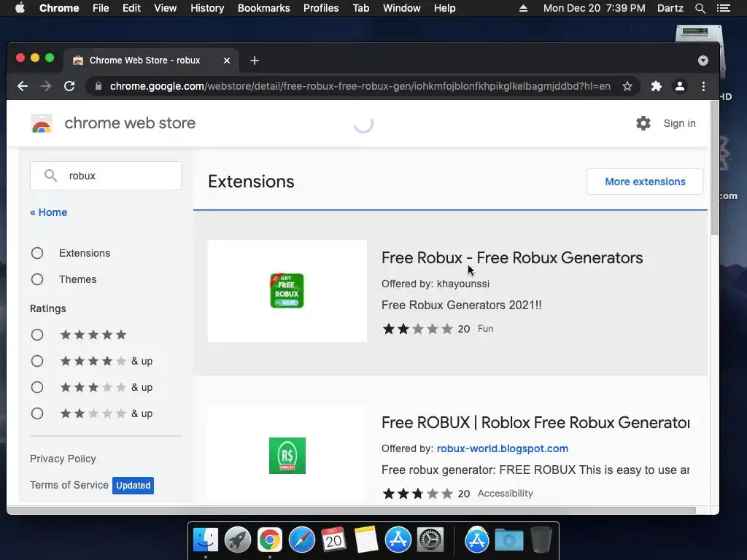747x560 pixels.
Task: Click the green R$ extension thumbnail
Action: pyautogui.click(x=287, y=456)
